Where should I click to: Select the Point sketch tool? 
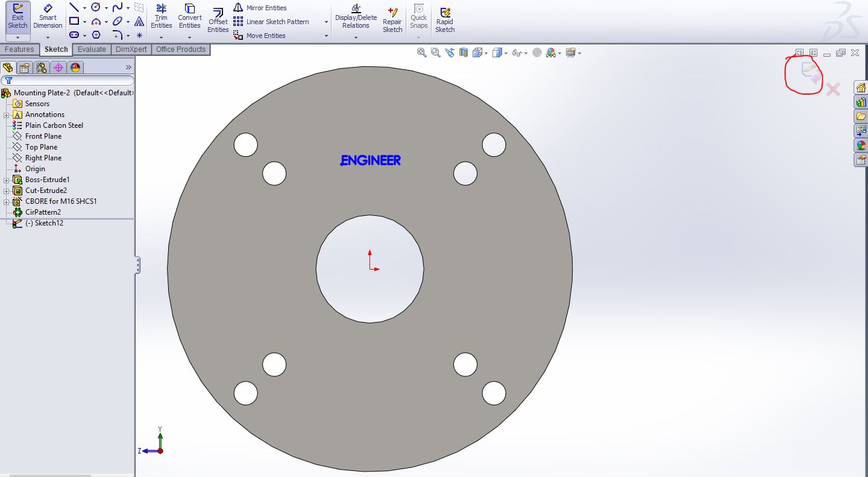139,36
